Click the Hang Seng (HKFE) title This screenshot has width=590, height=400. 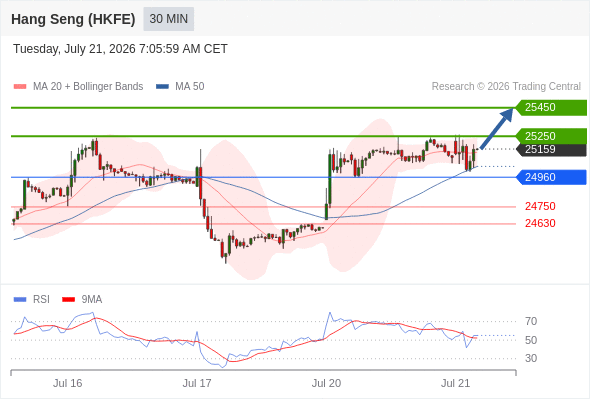coord(73,19)
